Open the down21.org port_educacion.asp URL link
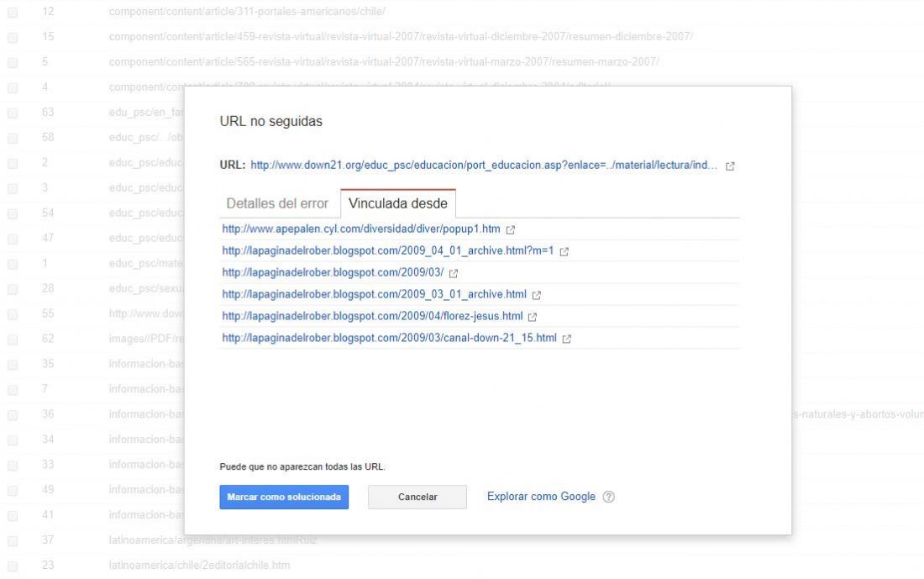 (484, 165)
